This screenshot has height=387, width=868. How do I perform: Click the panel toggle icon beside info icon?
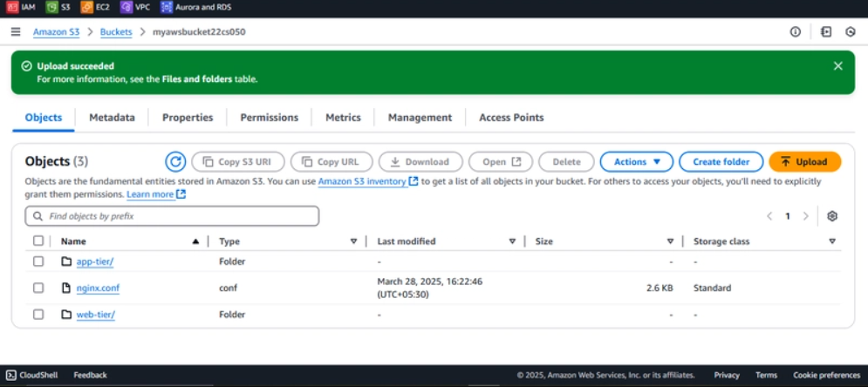(826, 32)
